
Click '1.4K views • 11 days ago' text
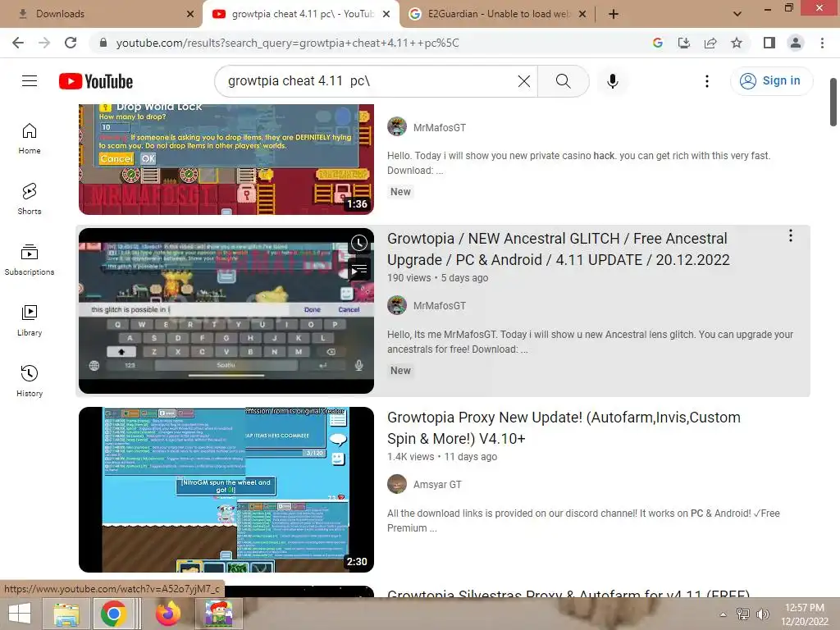[x=442, y=457]
